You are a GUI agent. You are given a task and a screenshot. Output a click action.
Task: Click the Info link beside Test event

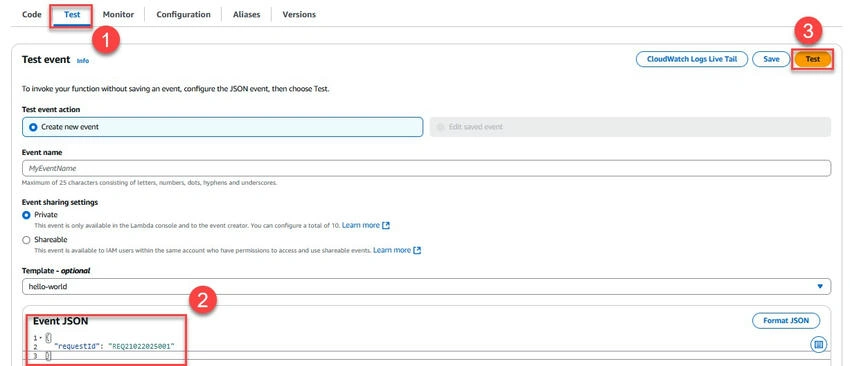[82, 61]
